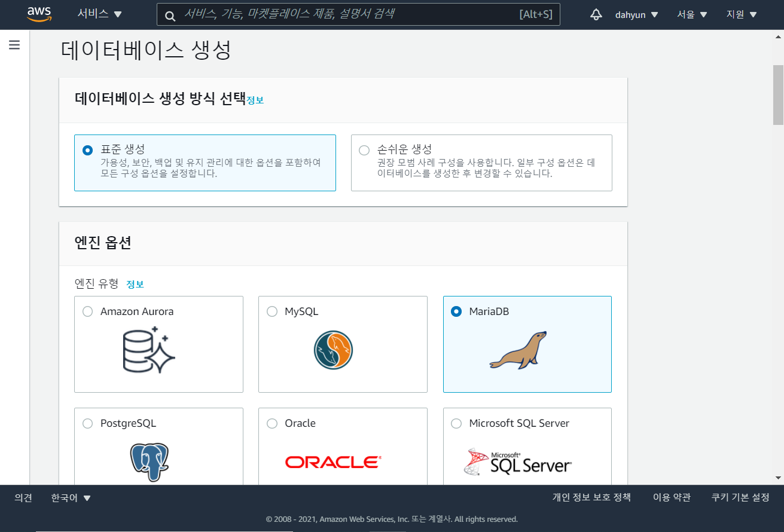This screenshot has width=784, height=532.
Task: Open the 서비스 dropdown menu
Action: [99, 14]
